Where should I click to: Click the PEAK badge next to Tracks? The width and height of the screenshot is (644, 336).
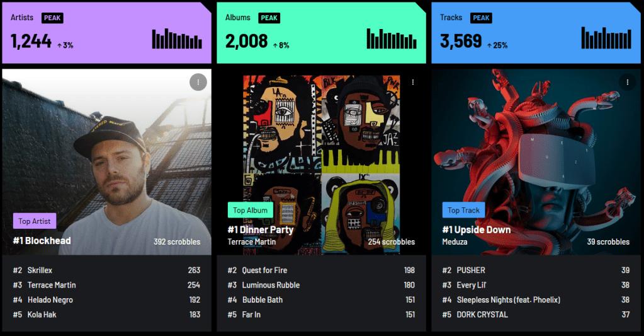tap(481, 18)
